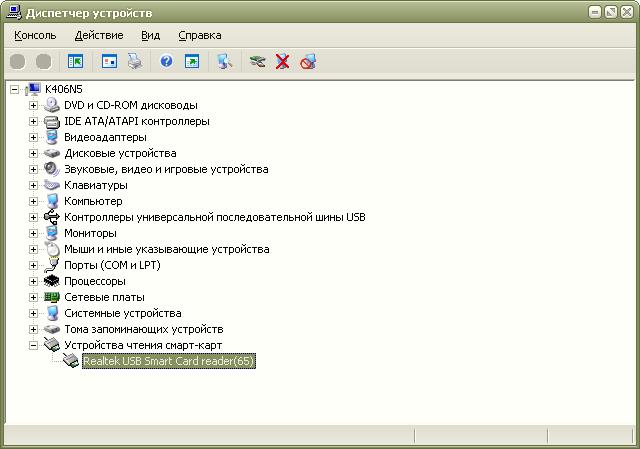Open the Вид menu
The image size is (640, 449).
click(x=151, y=36)
